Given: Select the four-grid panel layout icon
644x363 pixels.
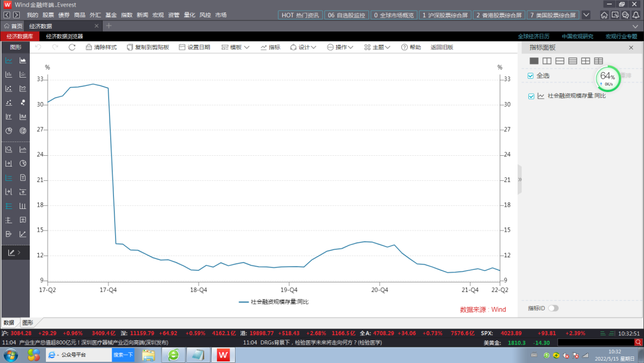Looking at the screenshot, I should [x=586, y=61].
